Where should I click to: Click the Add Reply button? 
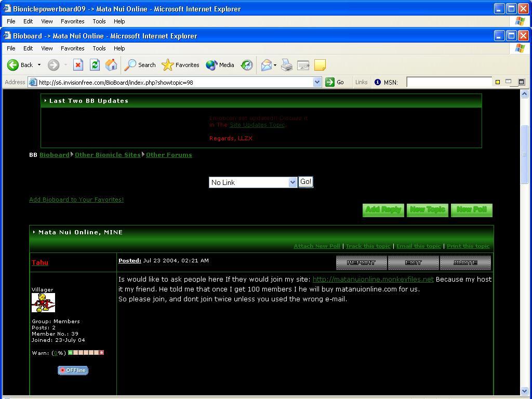[x=383, y=210]
